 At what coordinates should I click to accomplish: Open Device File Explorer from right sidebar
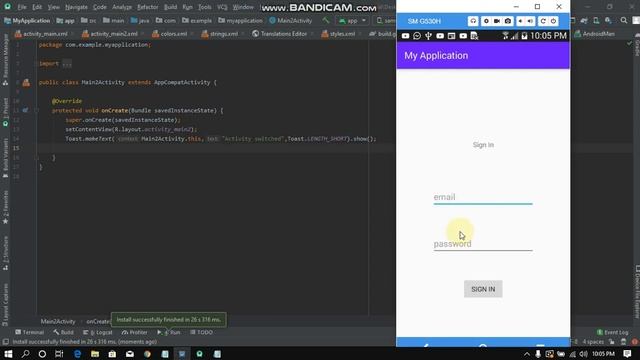[637, 292]
